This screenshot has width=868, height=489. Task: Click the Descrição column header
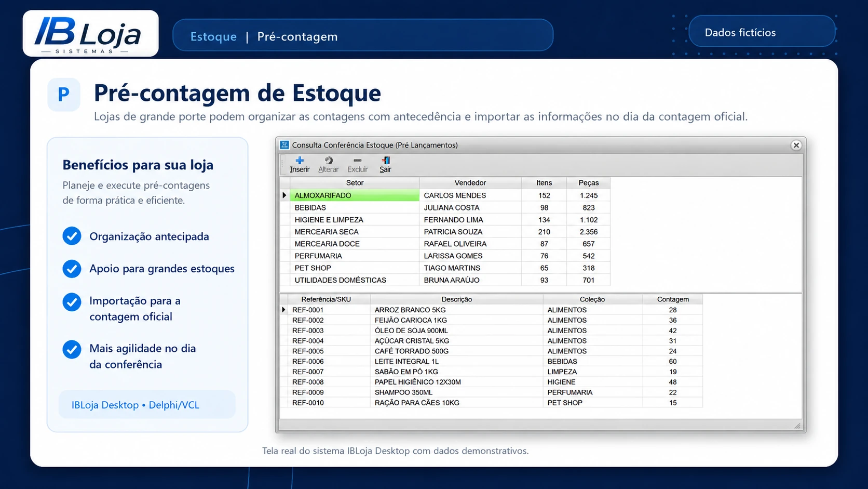click(x=457, y=299)
